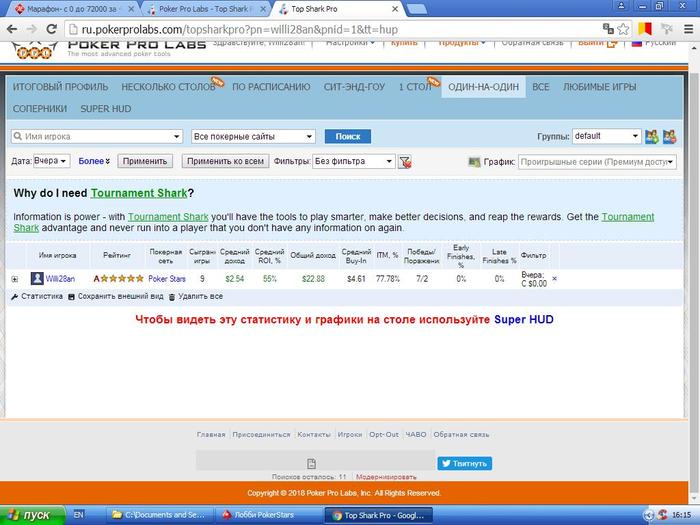Viewport: 700px width, 525px height.
Task: Open SUPER HUD tab
Action: pyautogui.click(x=106, y=109)
